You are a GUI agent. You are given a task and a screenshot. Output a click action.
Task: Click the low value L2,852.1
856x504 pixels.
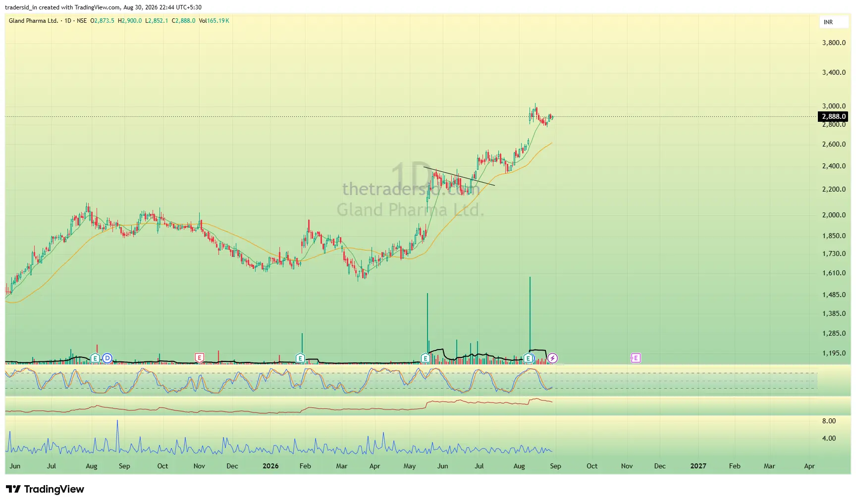(157, 21)
